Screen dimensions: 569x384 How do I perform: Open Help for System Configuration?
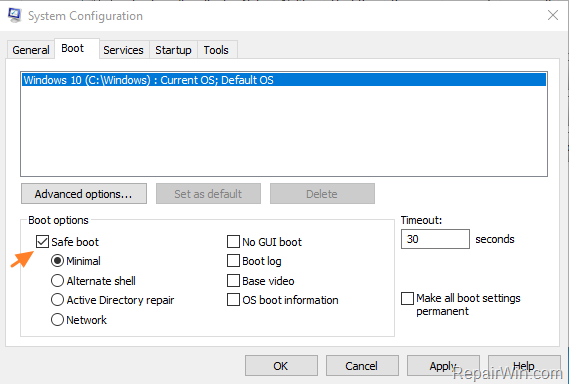[524, 366]
